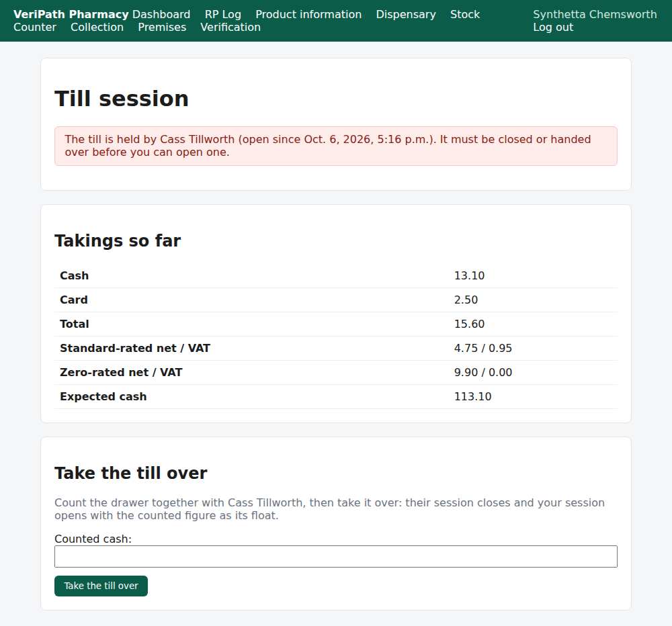This screenshot has width=672, height=626.
Task: Click the Total takings row
Action: click(336, 324)
